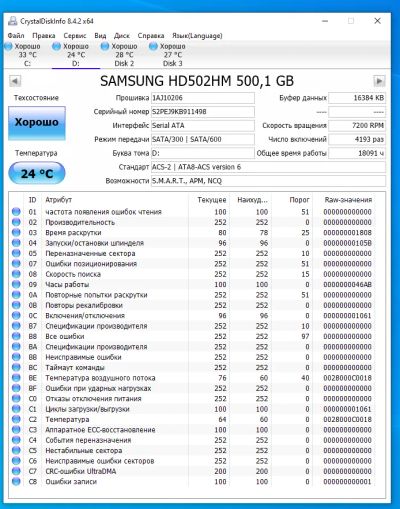Click the Прошивка field 1AJ10206
This screenshot has width=400, height=509.
(x=203, y=98)
